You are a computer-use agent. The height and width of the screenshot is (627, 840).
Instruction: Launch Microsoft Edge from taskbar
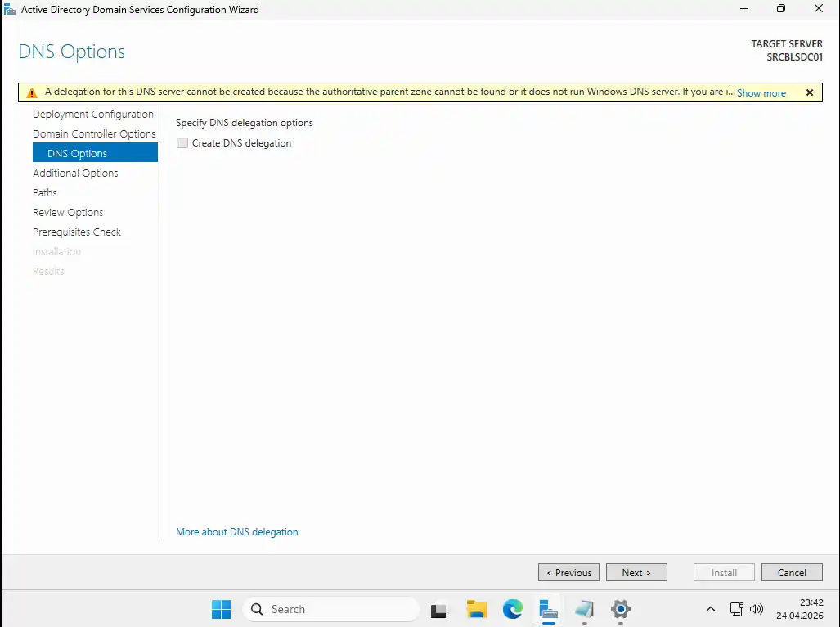point(513,609)
